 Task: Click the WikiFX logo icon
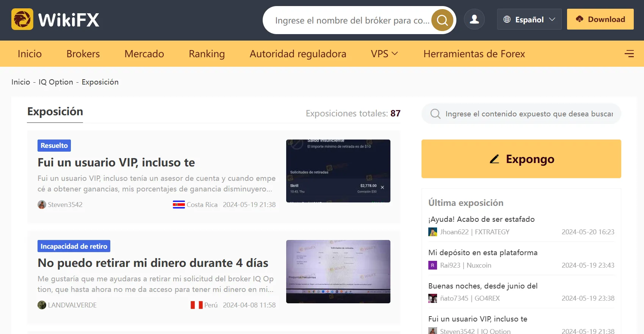tap(22, 19)
